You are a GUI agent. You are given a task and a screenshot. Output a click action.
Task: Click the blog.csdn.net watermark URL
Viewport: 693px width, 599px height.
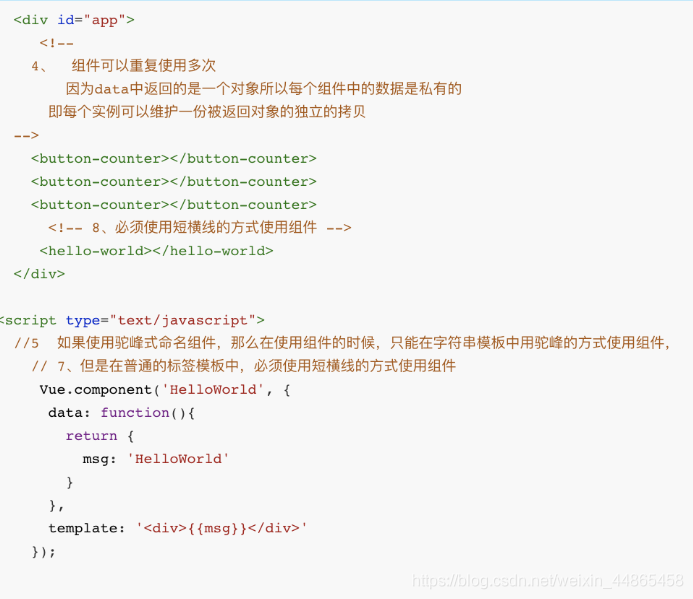click(548, 580)
